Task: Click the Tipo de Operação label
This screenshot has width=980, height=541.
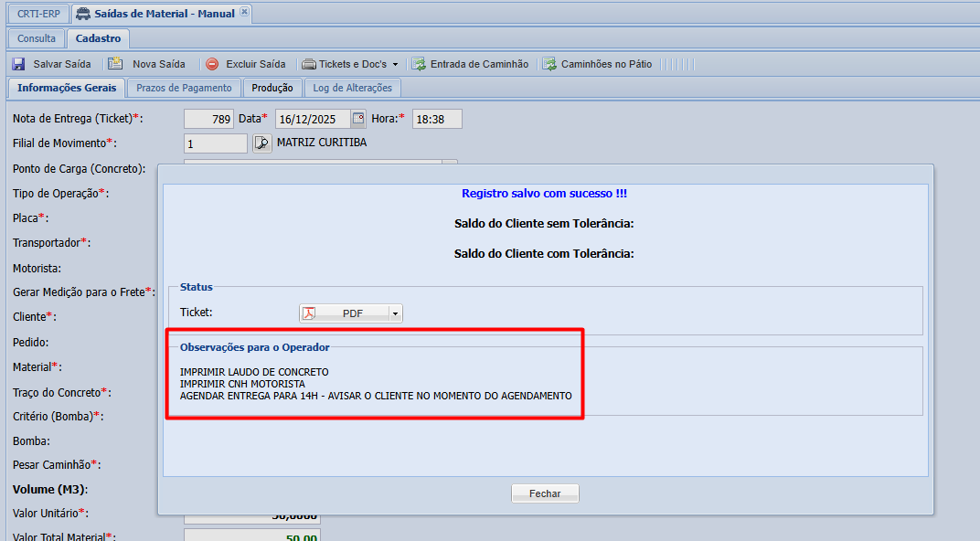Action: coord(60,194)
